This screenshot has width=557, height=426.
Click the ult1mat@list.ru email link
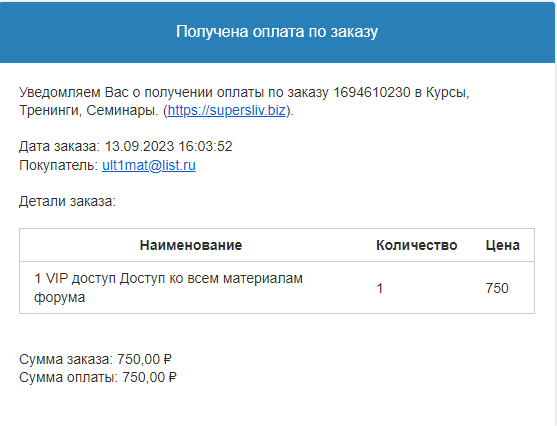[x=149, y=165]
